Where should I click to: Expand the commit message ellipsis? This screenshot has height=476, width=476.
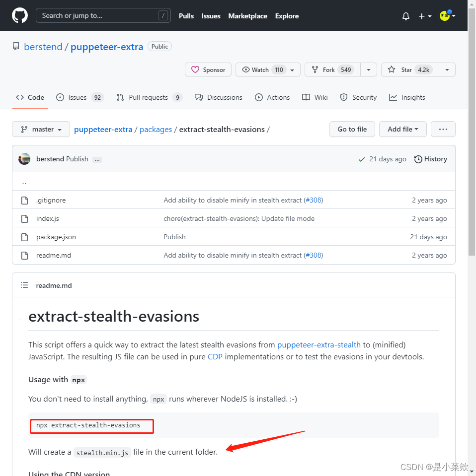click(x=97, y=160)
